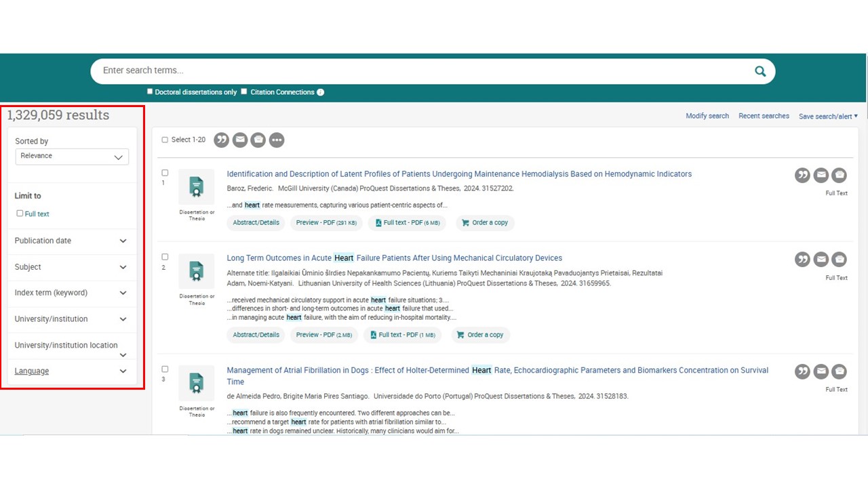The image size is (868, 488).
Task: Expand the Subject filter section
Action: pos(71,267)
